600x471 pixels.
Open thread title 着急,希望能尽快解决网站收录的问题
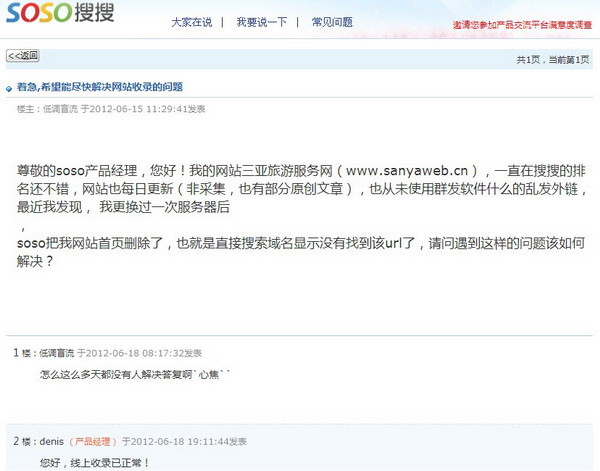coord(99,88)
